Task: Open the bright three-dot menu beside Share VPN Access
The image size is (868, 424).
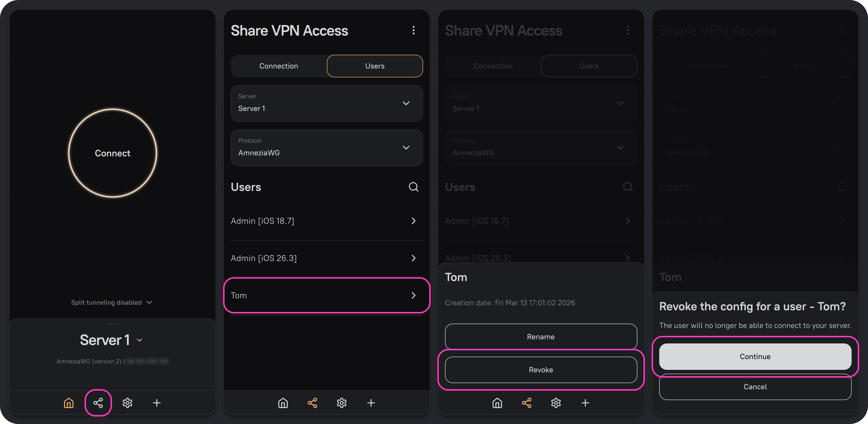Action: coord(414,30)
